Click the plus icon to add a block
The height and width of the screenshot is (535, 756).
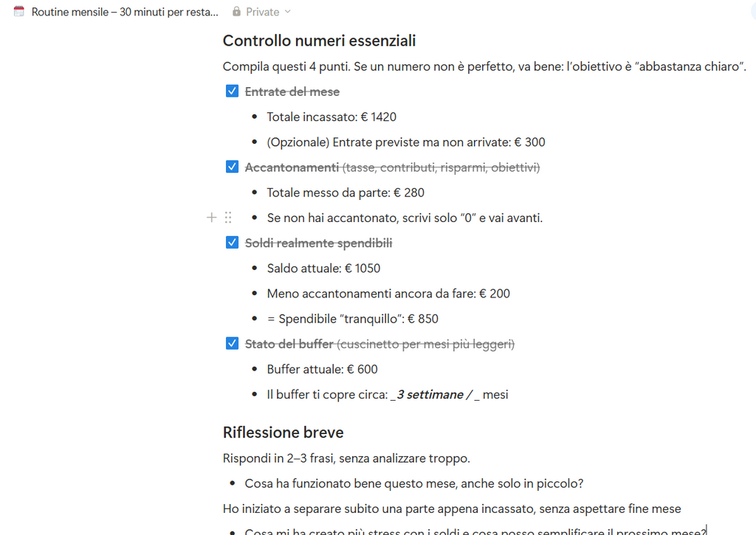(211, 217)
